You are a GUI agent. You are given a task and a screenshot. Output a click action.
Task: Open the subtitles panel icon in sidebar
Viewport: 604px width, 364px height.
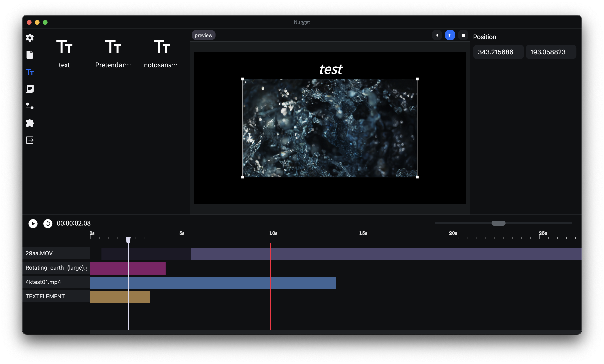click(x=30, y=89)
